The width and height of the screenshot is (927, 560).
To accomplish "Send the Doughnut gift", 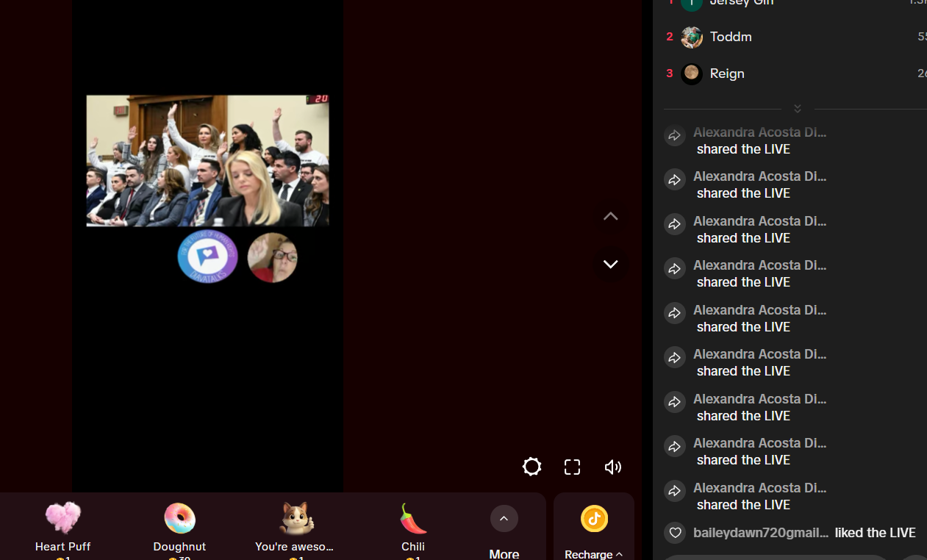I will 179,520.
